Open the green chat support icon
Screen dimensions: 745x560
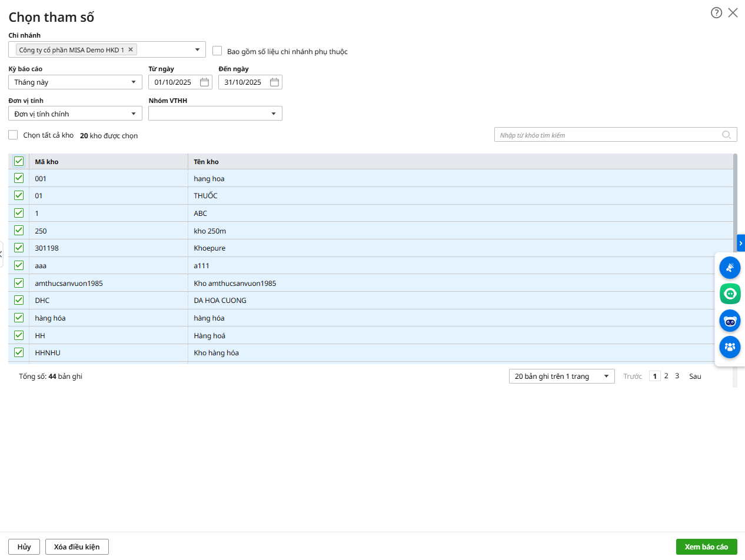(730, 294)
